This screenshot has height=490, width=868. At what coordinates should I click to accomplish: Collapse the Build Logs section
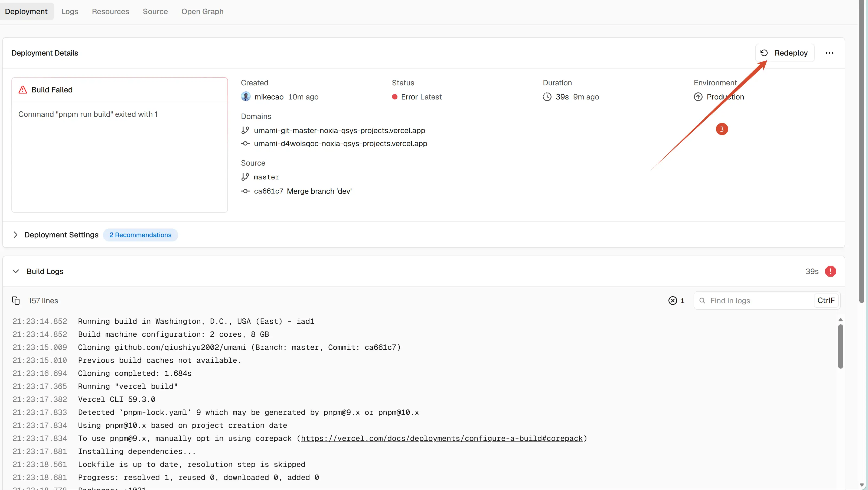point(15,271)
